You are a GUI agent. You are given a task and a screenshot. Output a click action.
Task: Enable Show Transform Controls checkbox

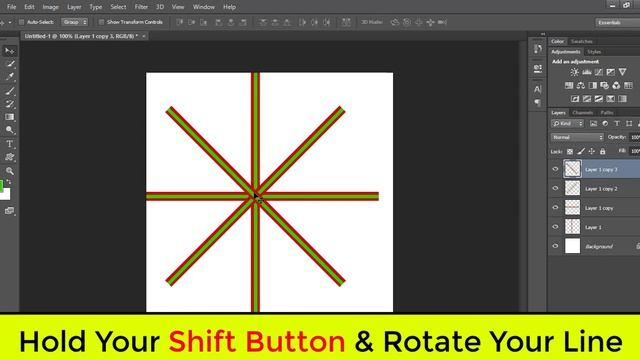pos(101,22)
